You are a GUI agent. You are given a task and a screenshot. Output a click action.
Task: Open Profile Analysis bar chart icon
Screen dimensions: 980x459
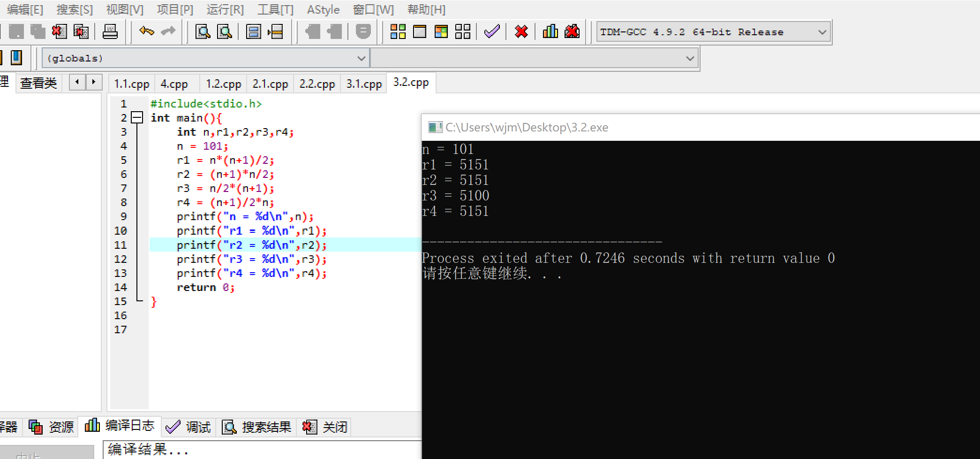[550, 32]
